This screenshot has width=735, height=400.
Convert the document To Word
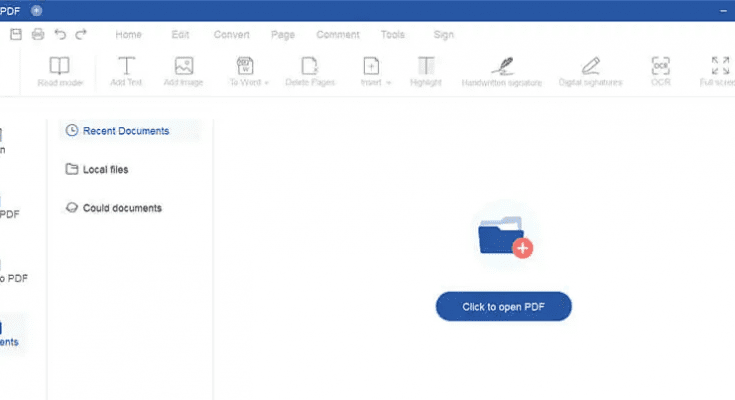point(245,71)
